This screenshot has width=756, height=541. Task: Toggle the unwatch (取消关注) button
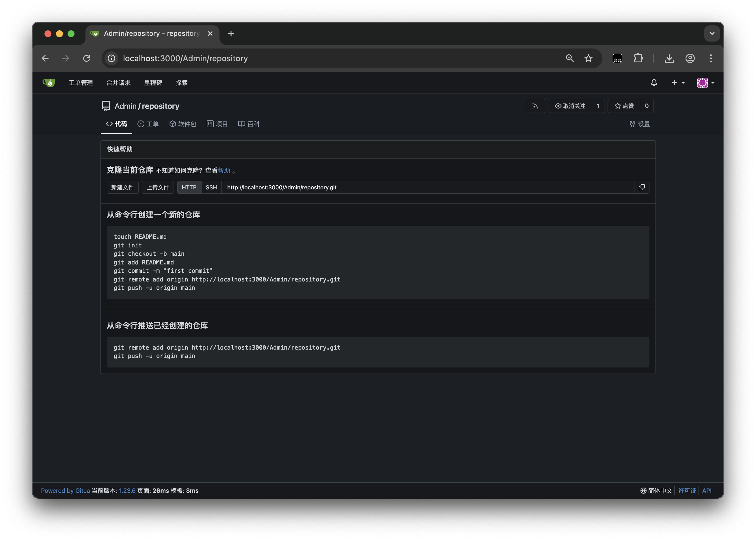570,106
